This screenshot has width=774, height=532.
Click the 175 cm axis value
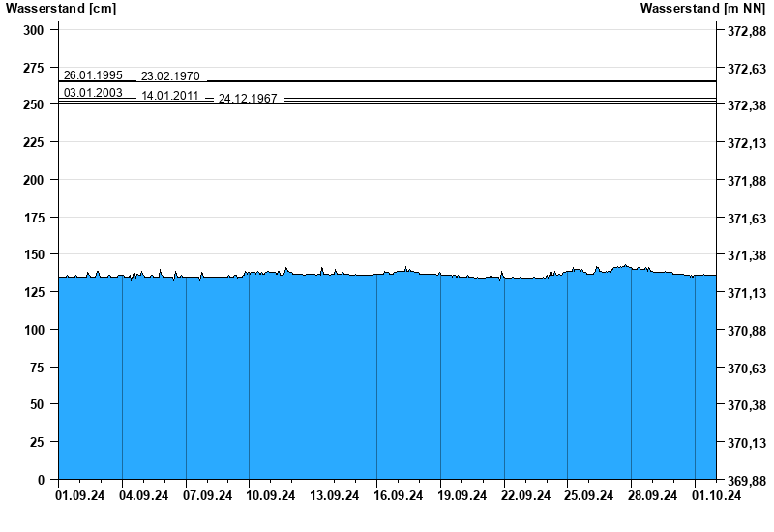pos(34,218)
